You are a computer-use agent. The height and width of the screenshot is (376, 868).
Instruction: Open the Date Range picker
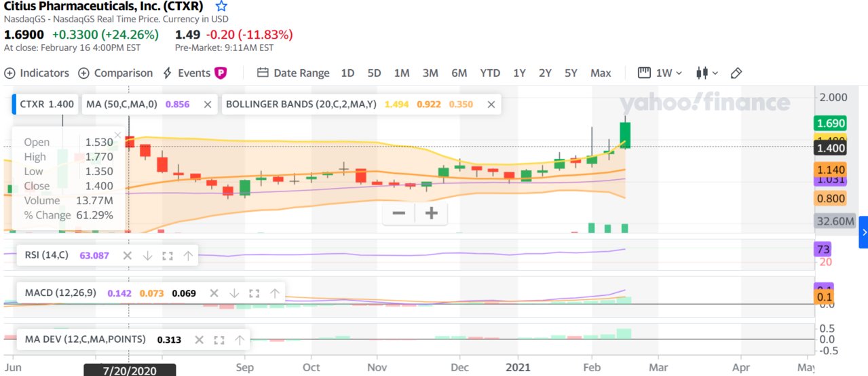coord(293,73)
